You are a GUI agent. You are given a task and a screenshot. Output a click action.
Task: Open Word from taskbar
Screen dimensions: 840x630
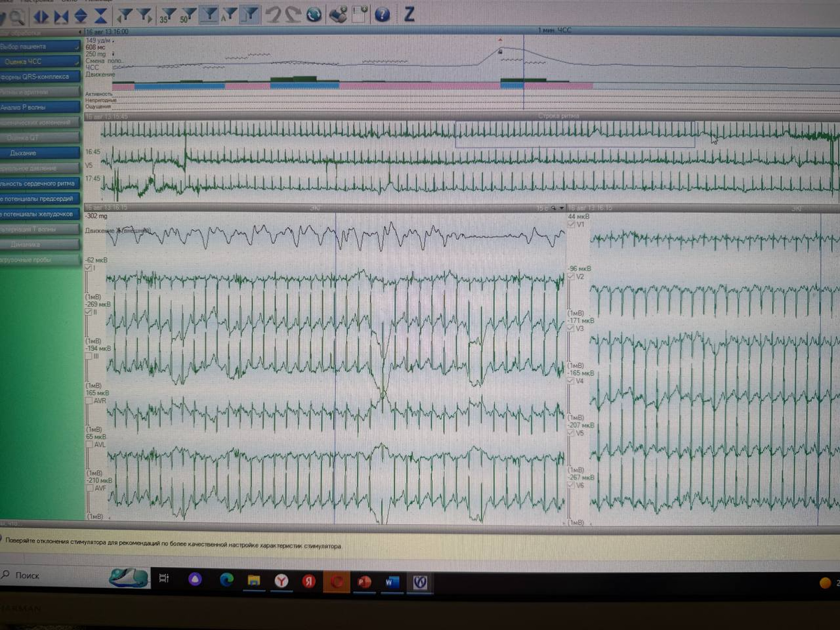click(x=391, y=581)
